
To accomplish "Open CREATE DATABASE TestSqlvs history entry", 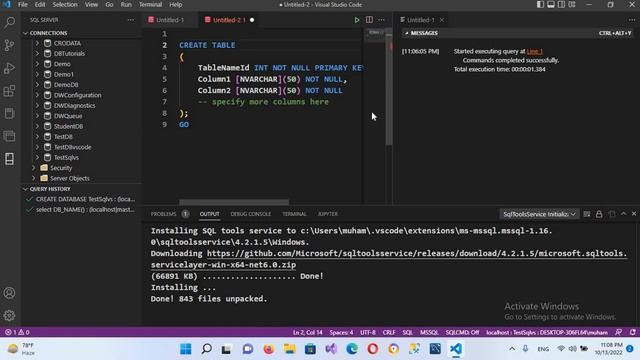I will (x=81, y=199).
